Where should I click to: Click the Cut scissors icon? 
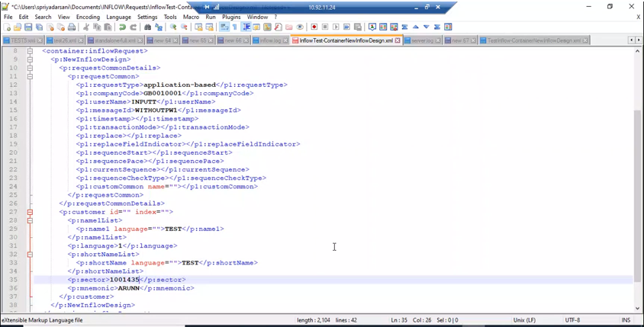(86, 27)
